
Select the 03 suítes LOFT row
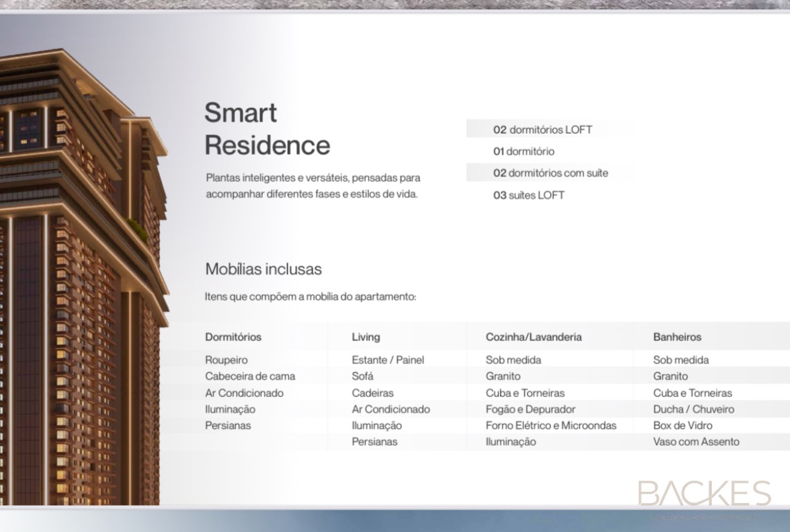[x=529, y=196]
